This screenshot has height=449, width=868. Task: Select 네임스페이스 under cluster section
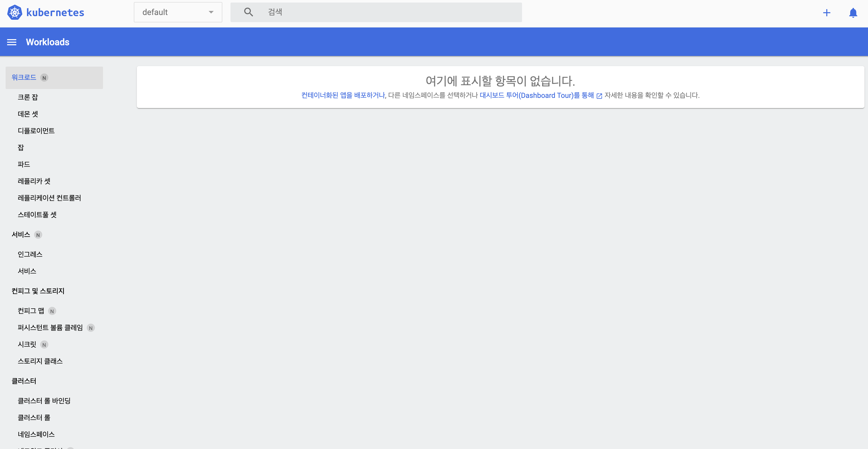36,435
